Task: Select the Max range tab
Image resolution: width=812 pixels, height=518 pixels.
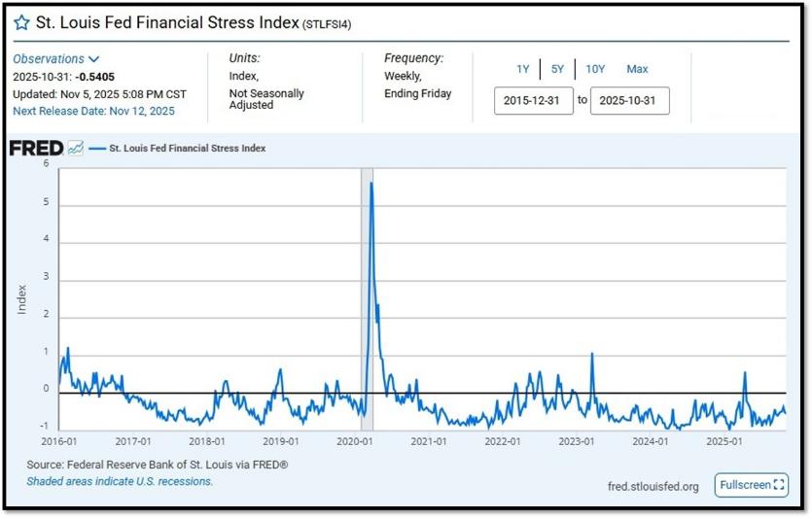Action: tap(637, 69)
